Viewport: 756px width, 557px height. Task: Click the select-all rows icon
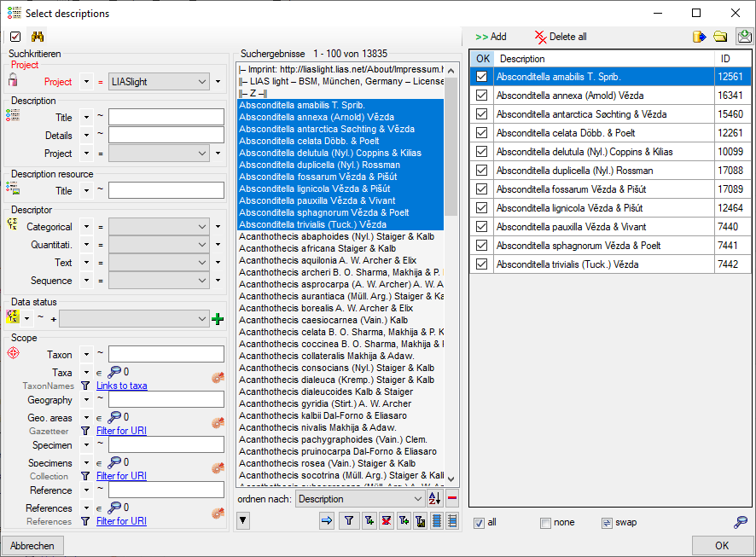[x=436, y=520]
